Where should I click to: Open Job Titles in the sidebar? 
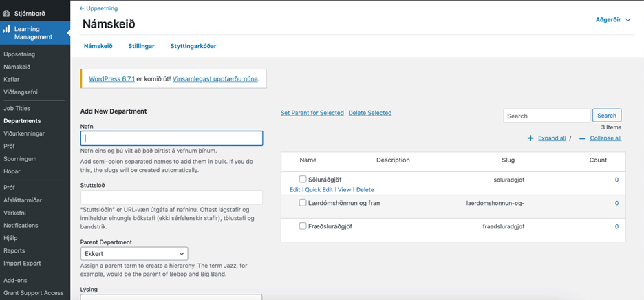(x=17, y=109)
